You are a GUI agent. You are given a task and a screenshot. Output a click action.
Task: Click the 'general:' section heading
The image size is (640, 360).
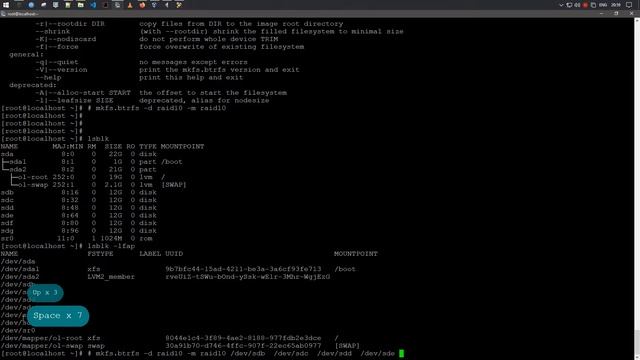pyautogui.click(x=27, y=54)
